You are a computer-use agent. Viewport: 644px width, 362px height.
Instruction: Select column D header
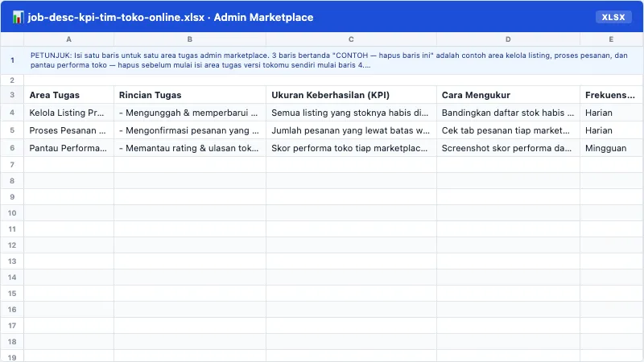(x=508, y=39)
